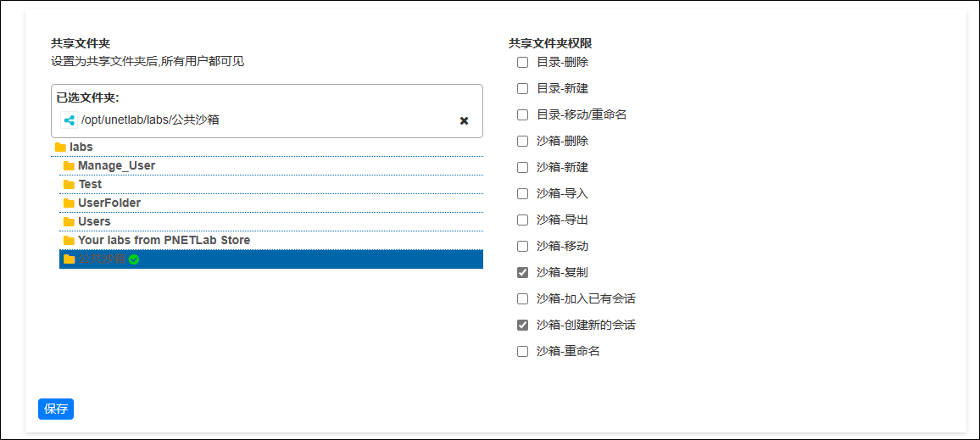980x440 pixels.
Task: Enable the 沙箱-导入 permission checkbox
Action: pyautogui.click(x=522, y=194)
